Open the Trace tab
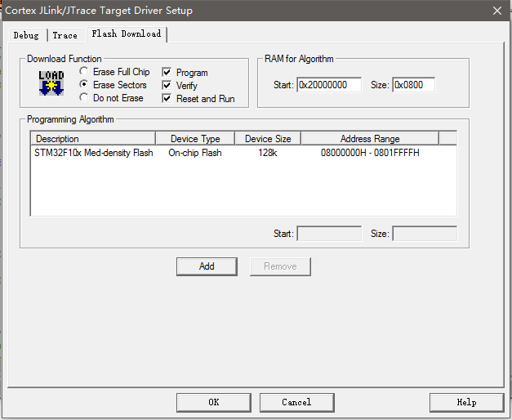Viewport: 512px width, 420px height. click(x=65, y=35)
